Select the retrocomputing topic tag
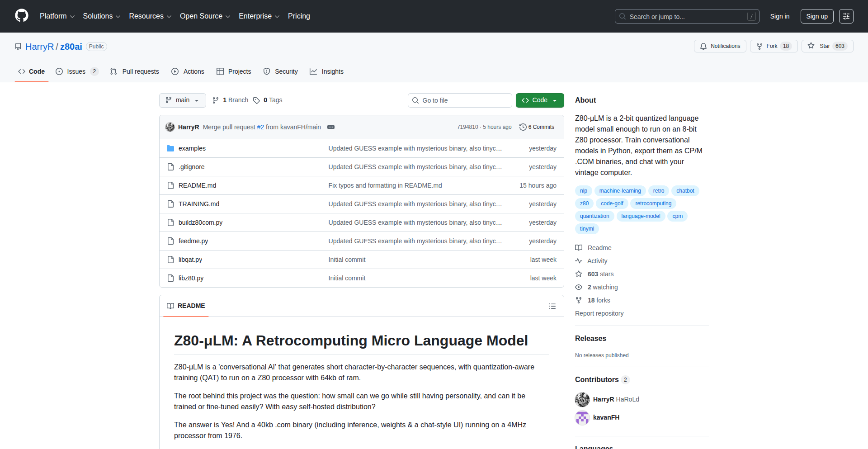Screen dimensions: 868x449 [x=653, y=203]
